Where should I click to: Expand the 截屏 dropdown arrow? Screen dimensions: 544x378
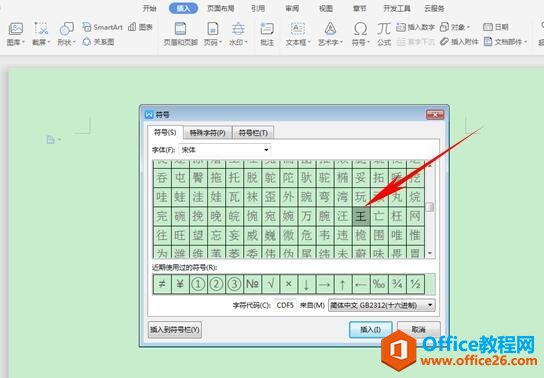[49, 42]
